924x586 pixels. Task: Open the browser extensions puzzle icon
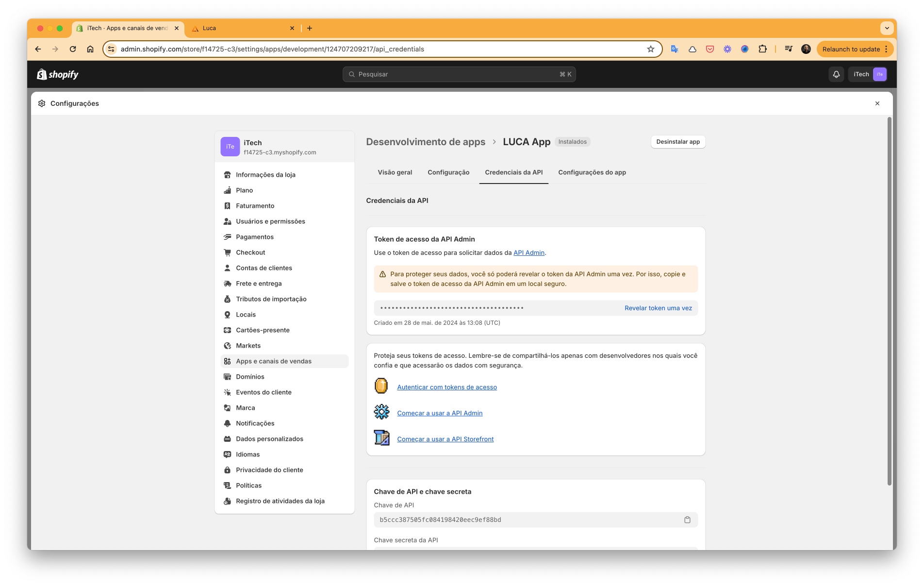pyautogui.click(x=762, y=49)
